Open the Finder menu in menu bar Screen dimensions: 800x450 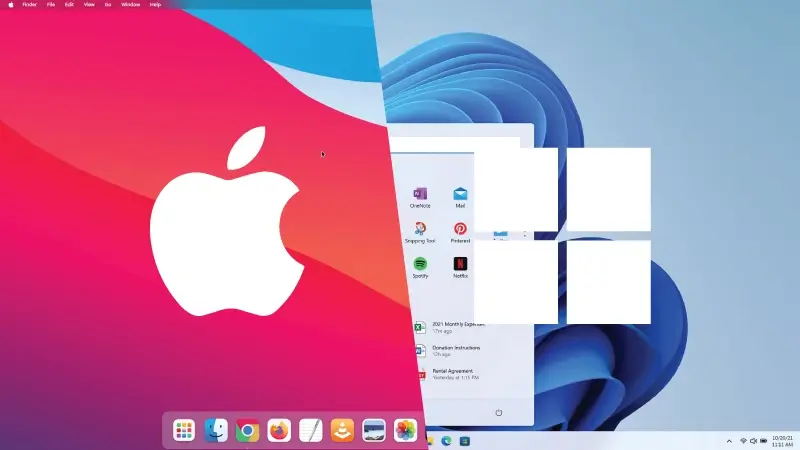tap(30, 5)
